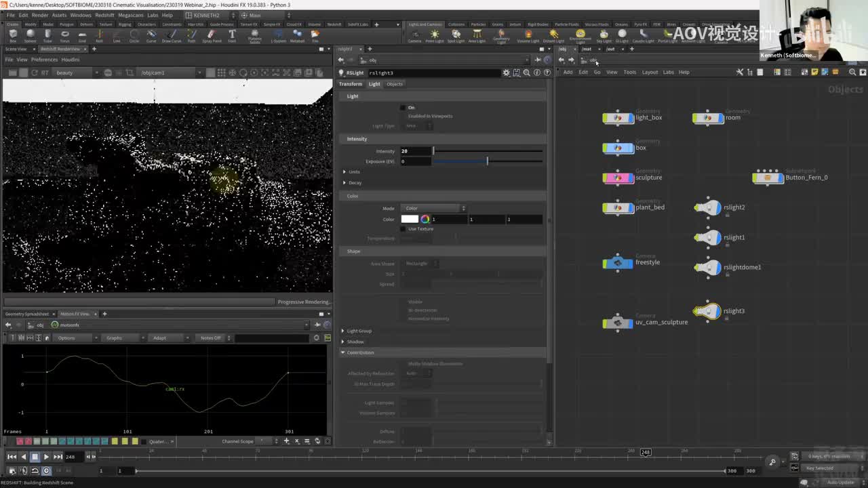Play the timeline forward
The width and height of the screenshot is (868, 488).
coord(46,457)
